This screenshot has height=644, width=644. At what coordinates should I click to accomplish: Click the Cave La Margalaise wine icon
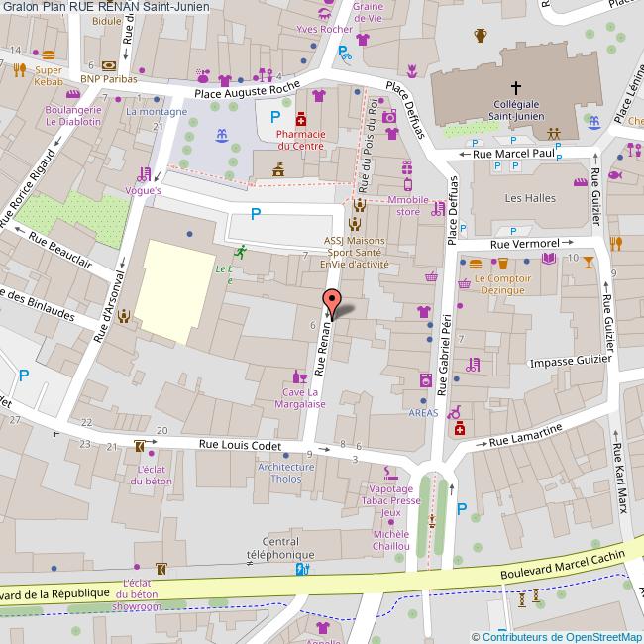296,376
